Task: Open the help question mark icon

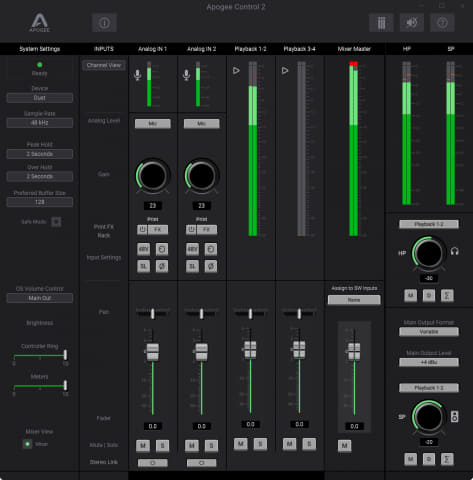Action: click(x=442, y=23)
